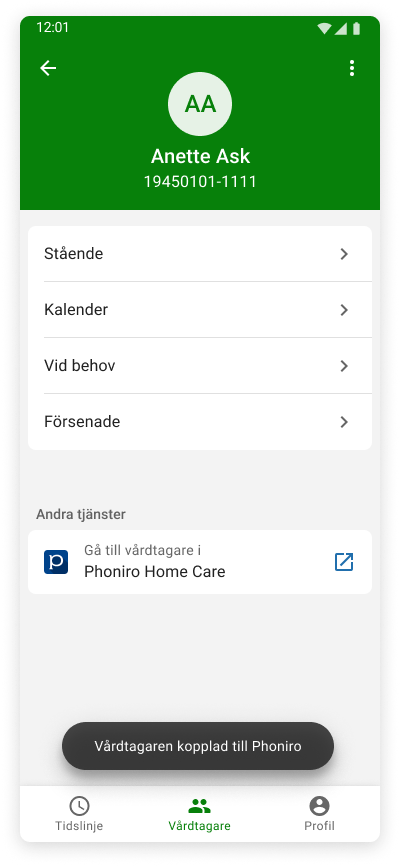Image resolution: width=400 pixels, height=866 pixels.
Task: Open external link icon for Phoniro
Action: pos(344,562)
